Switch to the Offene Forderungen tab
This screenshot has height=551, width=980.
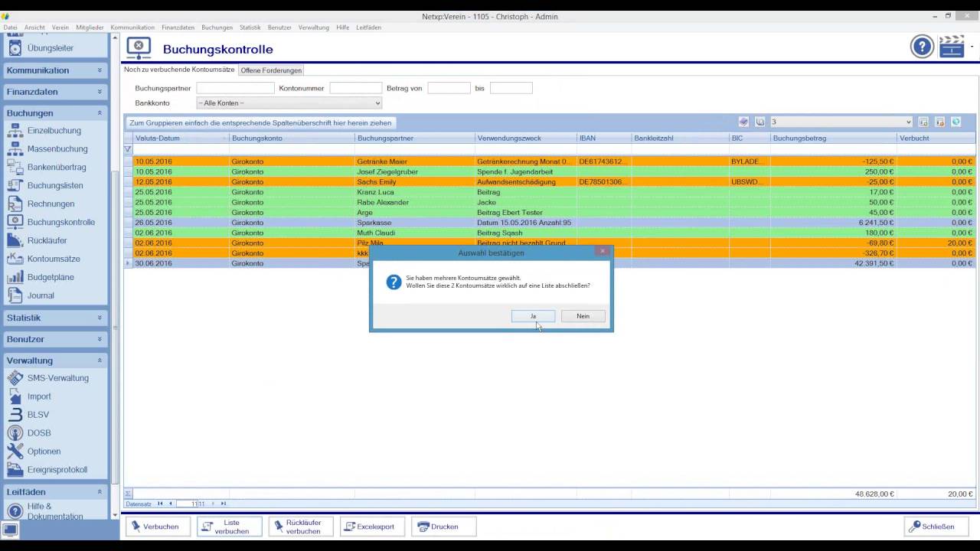coord(271,70)
